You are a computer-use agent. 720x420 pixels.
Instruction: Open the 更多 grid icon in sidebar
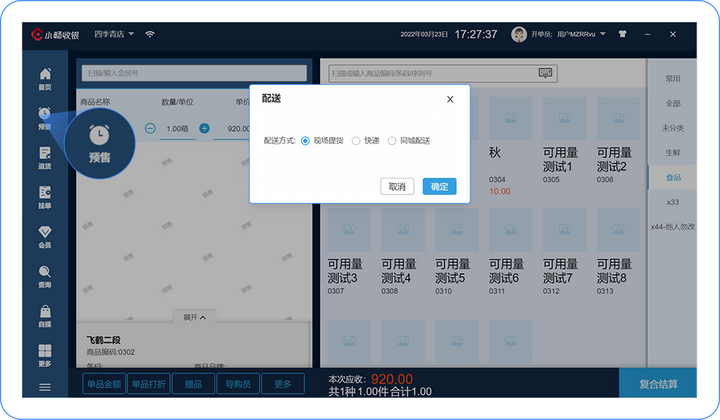click(x=45, y=356)
